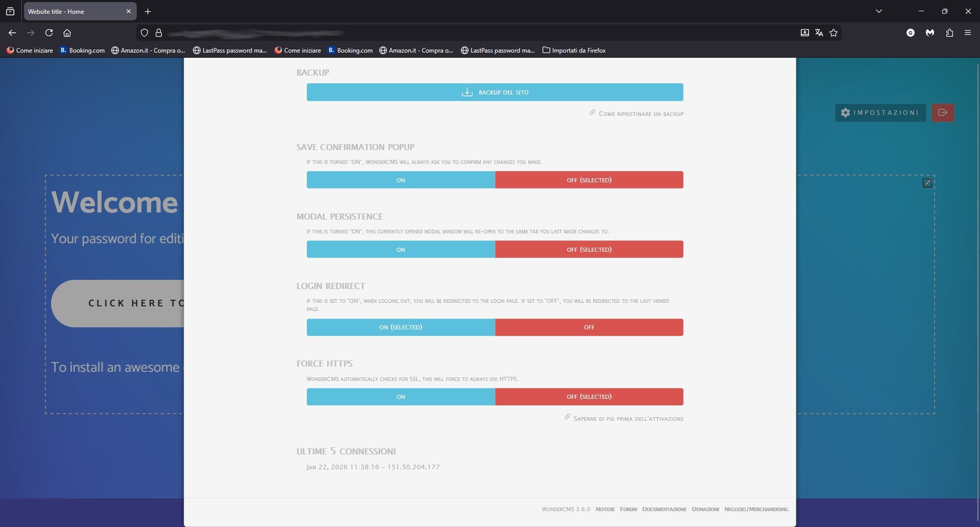Open the Firefox hamburger application menu
This screenshot has width=980, height=527.
[967, 33]
